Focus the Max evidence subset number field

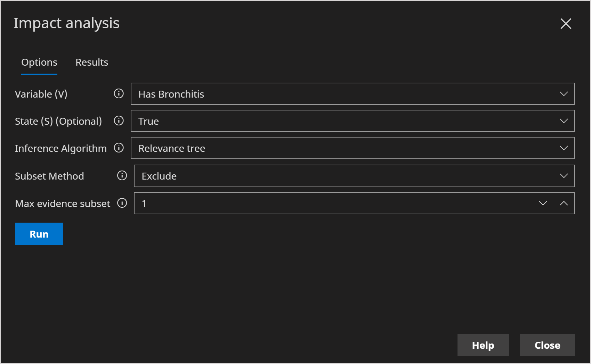pyautogui.click(x=334, y=203)
